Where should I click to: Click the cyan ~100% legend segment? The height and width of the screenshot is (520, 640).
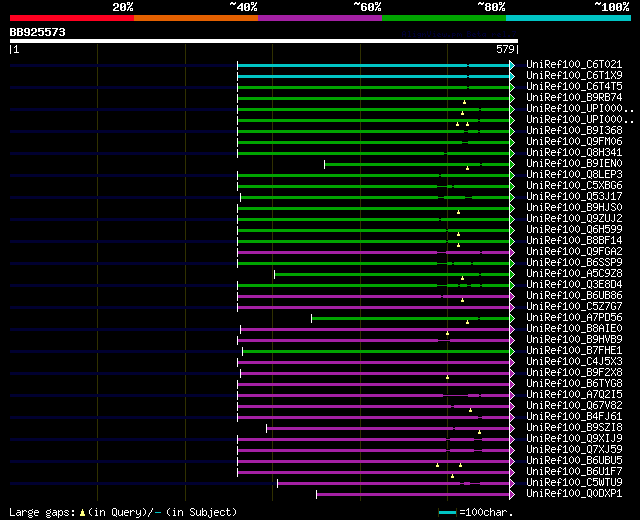569,18
